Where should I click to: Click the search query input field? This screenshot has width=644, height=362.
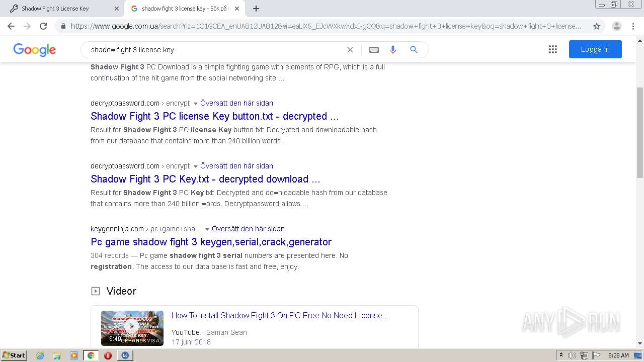[216, 50]
